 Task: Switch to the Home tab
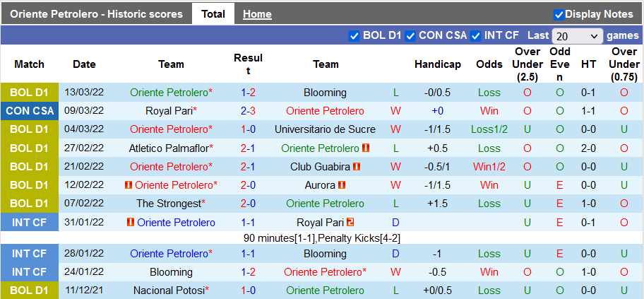[x=257, y=14]
